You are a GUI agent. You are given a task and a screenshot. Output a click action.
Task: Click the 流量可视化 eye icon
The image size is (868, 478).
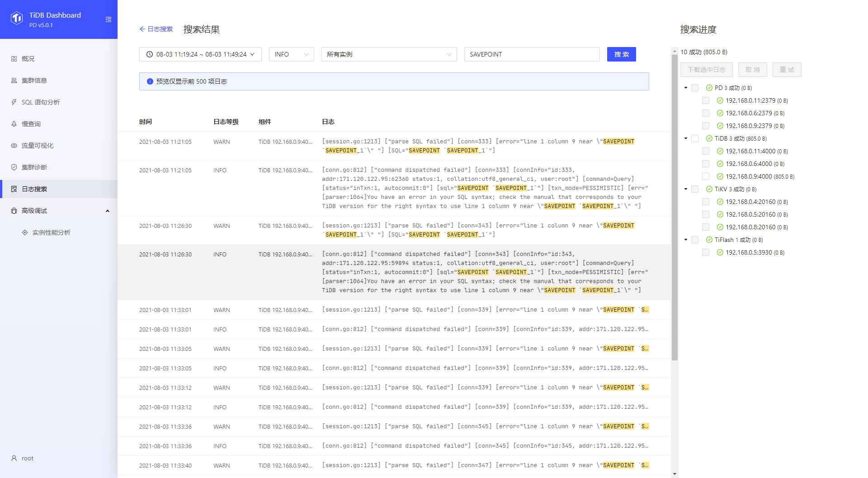click(14, 146)
